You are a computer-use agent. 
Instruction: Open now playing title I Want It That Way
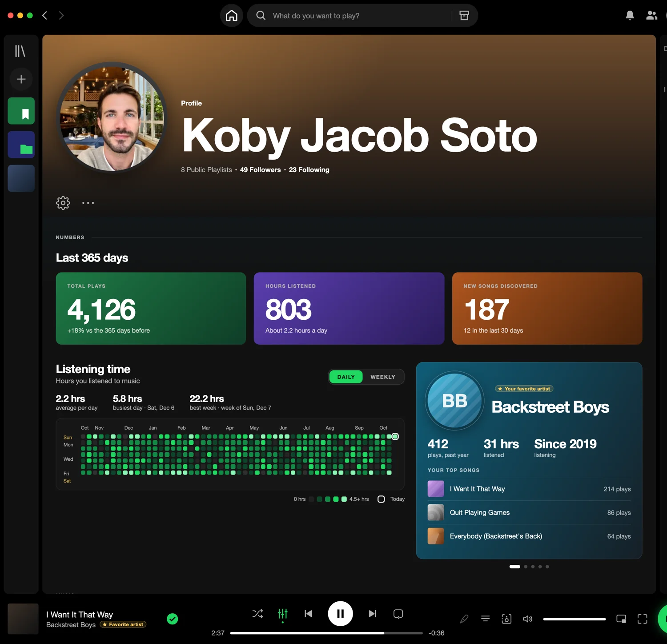80,615
